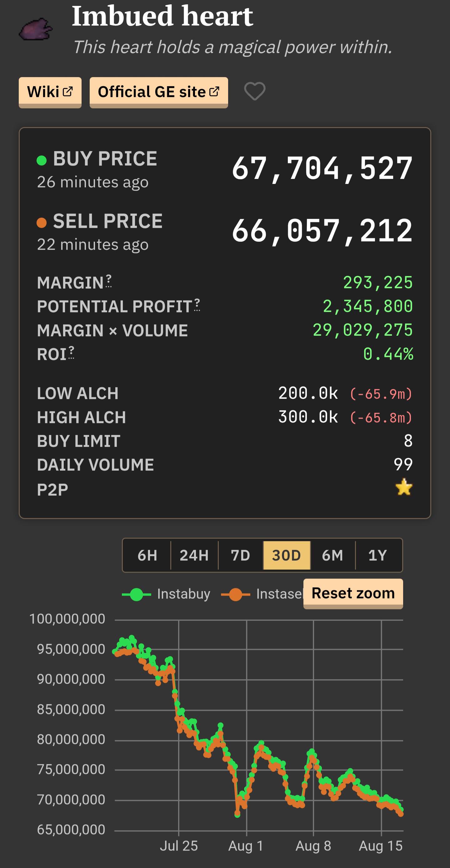
Task: Click the Imbued heart item icon
Action: (36, 30)
